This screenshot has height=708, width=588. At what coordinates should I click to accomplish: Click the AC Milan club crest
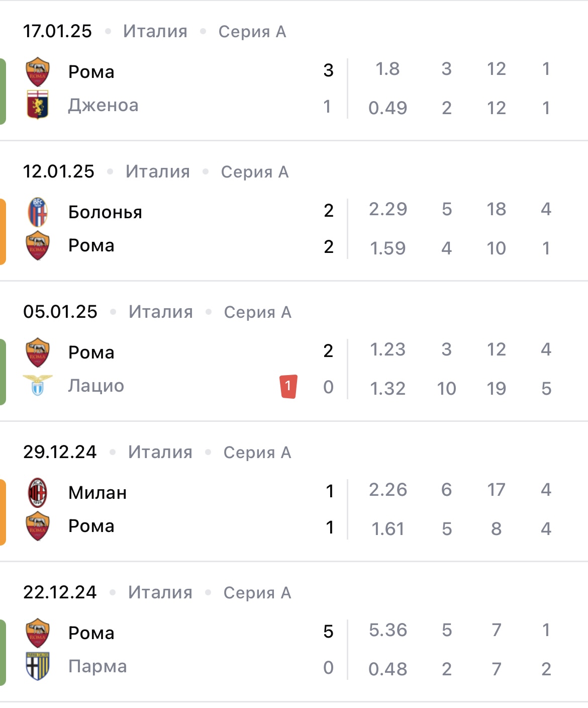coord(38,493)
